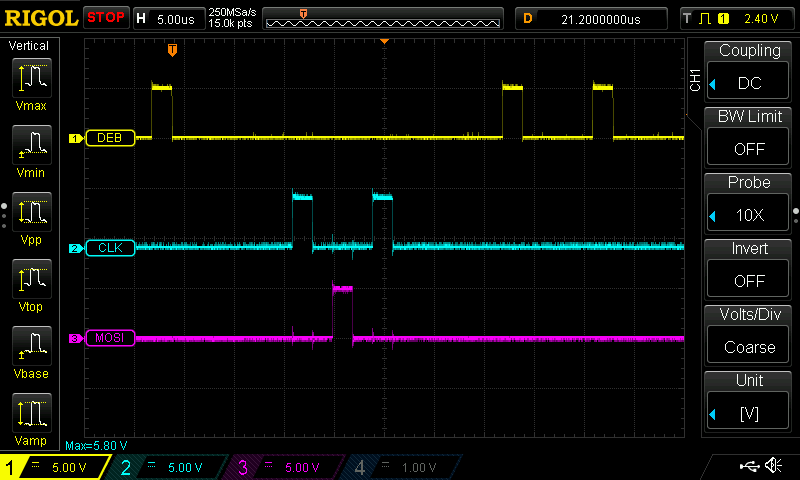Click the CH1 side tab label
The image size is (800, 480).
[695, 80]
